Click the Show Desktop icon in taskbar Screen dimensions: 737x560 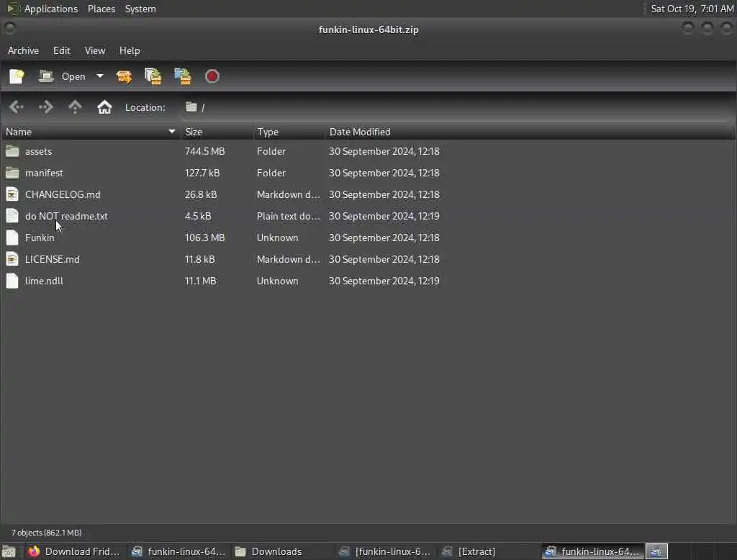coord(9,551)
